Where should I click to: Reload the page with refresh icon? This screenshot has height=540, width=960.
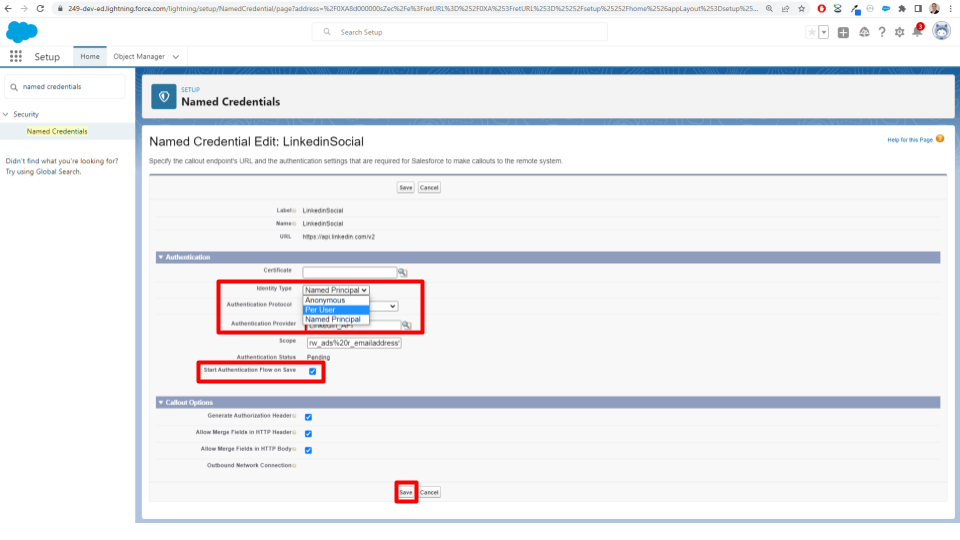point(40,9)
